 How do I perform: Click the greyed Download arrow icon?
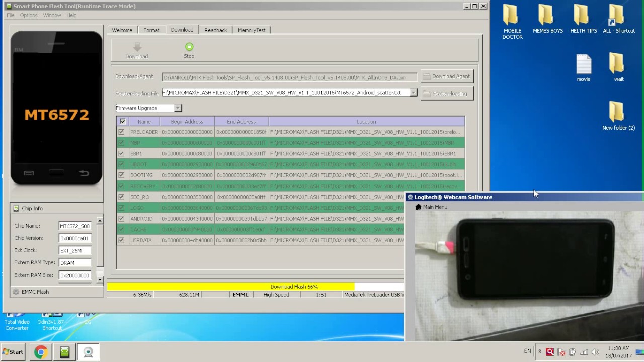point(137,47)
